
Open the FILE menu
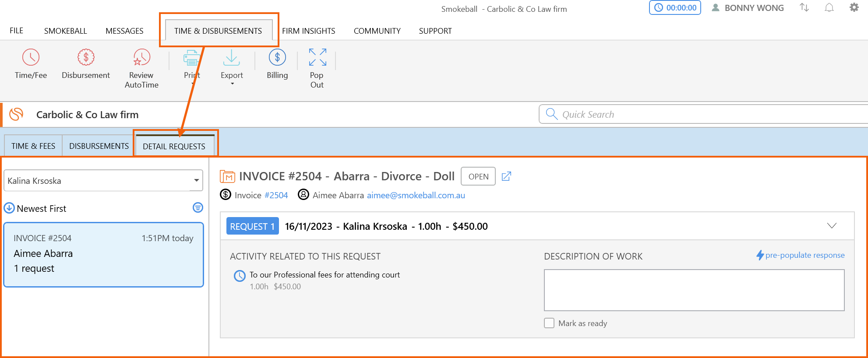[17, 31]
